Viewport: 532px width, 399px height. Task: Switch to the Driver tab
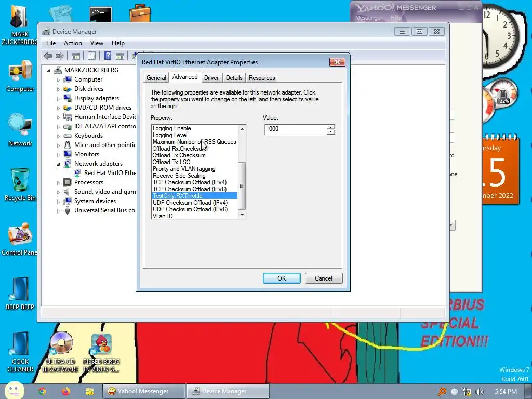[211, 78]
